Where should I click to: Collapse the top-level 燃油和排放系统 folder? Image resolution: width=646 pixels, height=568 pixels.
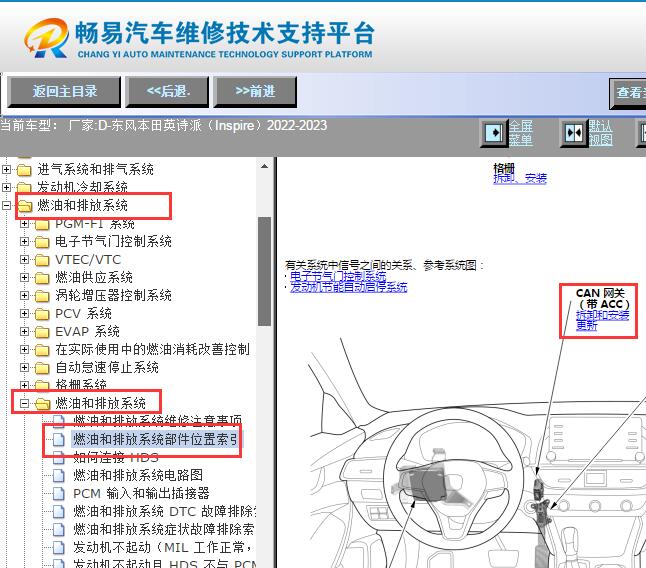click(x=7, y=205)
